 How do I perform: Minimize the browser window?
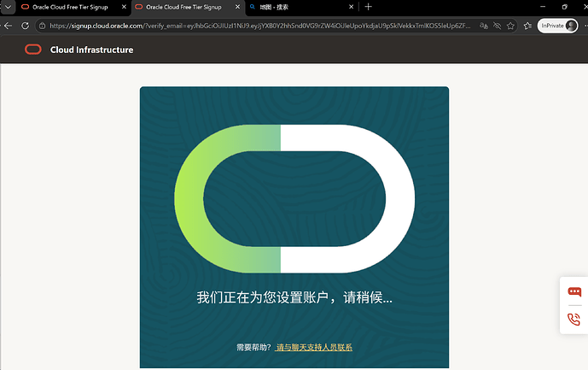tap(543, 7)
